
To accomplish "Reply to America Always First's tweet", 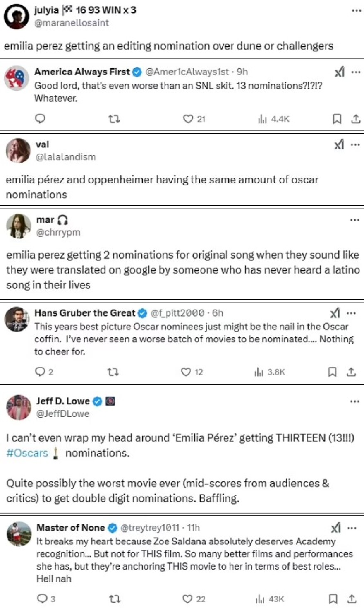I will click(40, 119).
